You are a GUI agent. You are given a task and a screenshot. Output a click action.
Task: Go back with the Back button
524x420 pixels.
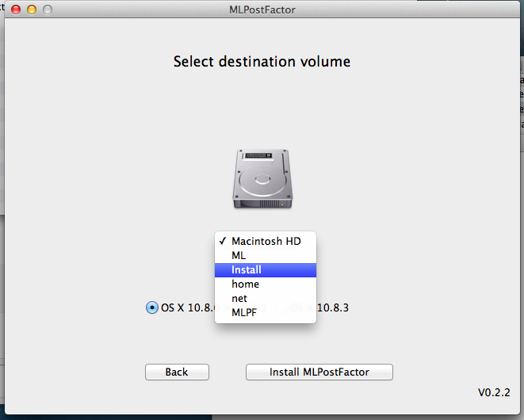click(177, 372)
